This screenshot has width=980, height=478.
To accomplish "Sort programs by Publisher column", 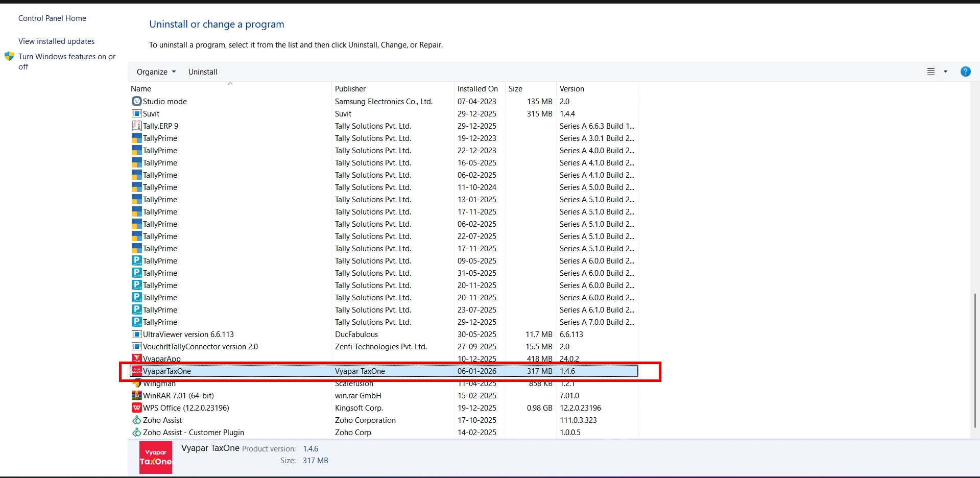I will pyautogui.click(x=350, y=89).
